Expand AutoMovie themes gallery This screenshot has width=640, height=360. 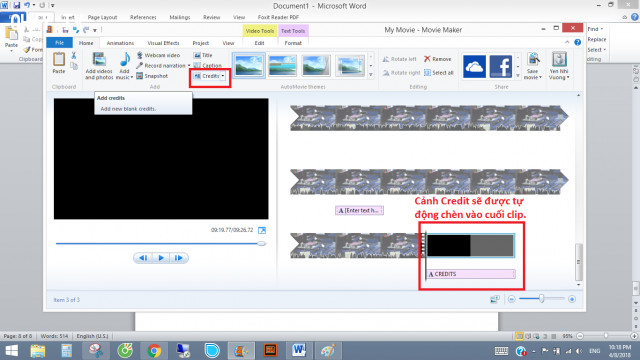371,75
